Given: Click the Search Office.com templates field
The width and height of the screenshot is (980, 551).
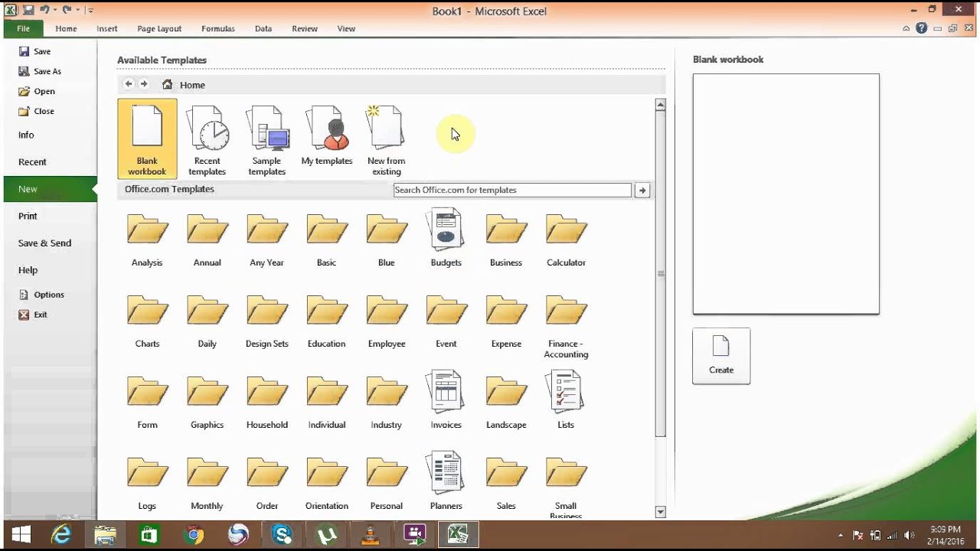Looking at the screenshot, I should click(x=512, y=190).
